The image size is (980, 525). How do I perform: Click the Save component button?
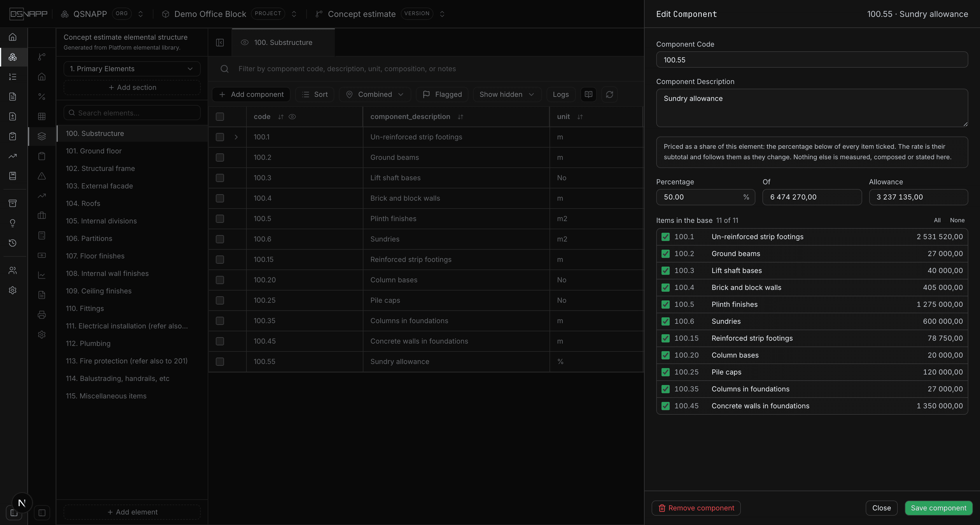click(938, 508)
